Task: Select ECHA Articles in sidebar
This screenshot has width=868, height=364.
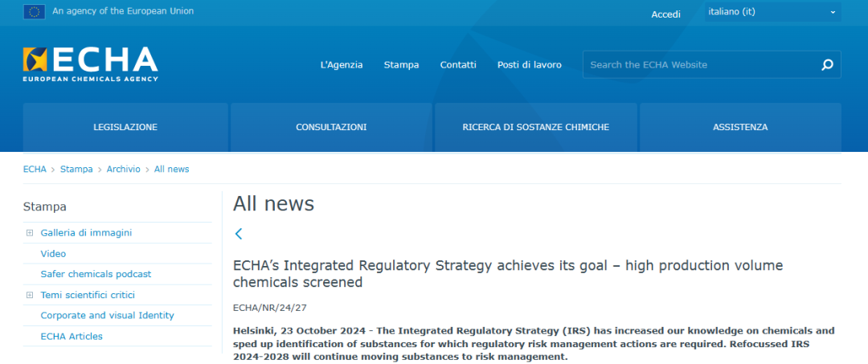Action: 72,336
